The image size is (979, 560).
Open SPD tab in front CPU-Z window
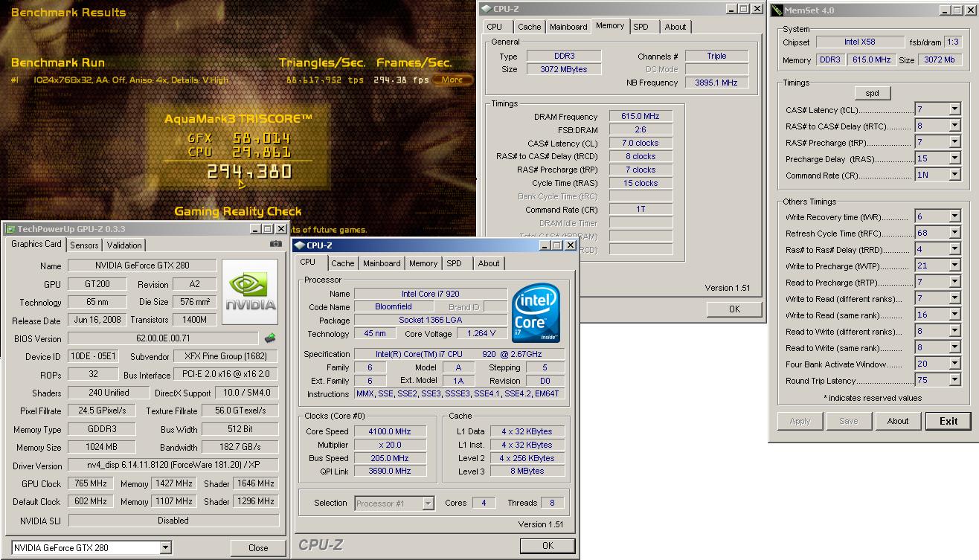pos(454,263)
